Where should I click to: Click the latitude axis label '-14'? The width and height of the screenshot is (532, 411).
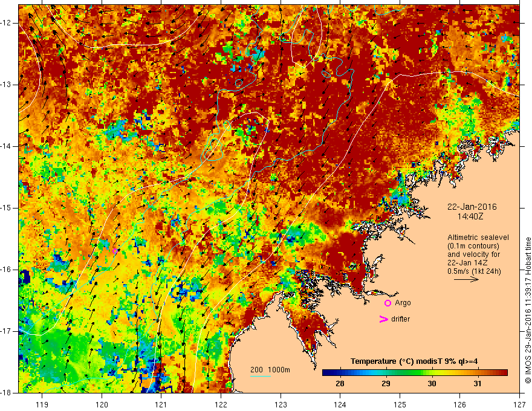pos(6,146)
